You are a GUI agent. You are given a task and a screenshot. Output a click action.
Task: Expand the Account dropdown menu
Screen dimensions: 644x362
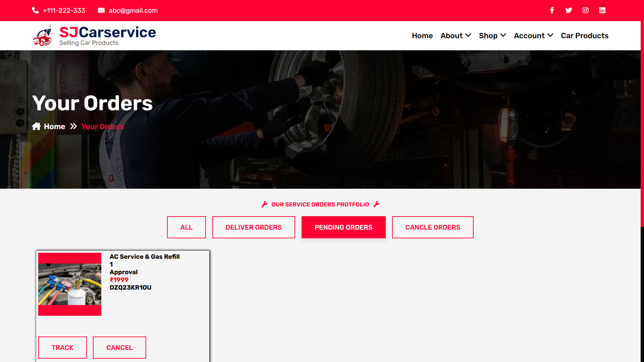coord(533,36)
